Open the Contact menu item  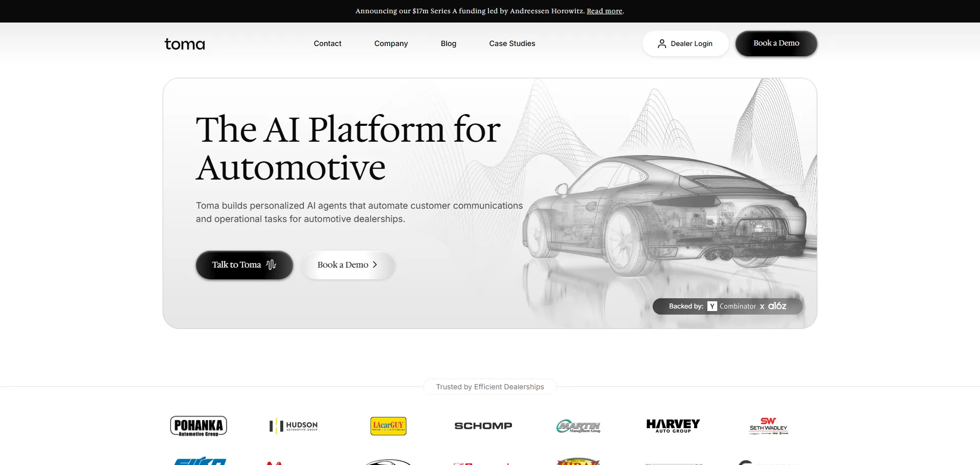pos(327,43)
